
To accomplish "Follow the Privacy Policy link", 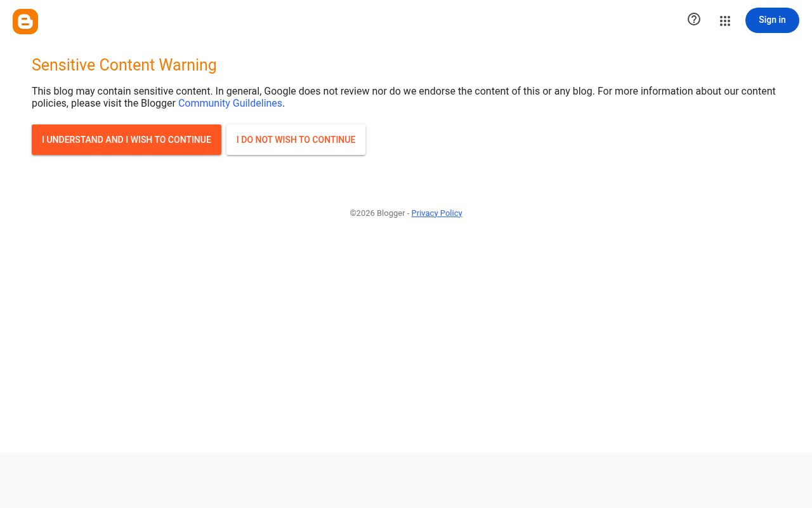I will [x=436, y=213].
